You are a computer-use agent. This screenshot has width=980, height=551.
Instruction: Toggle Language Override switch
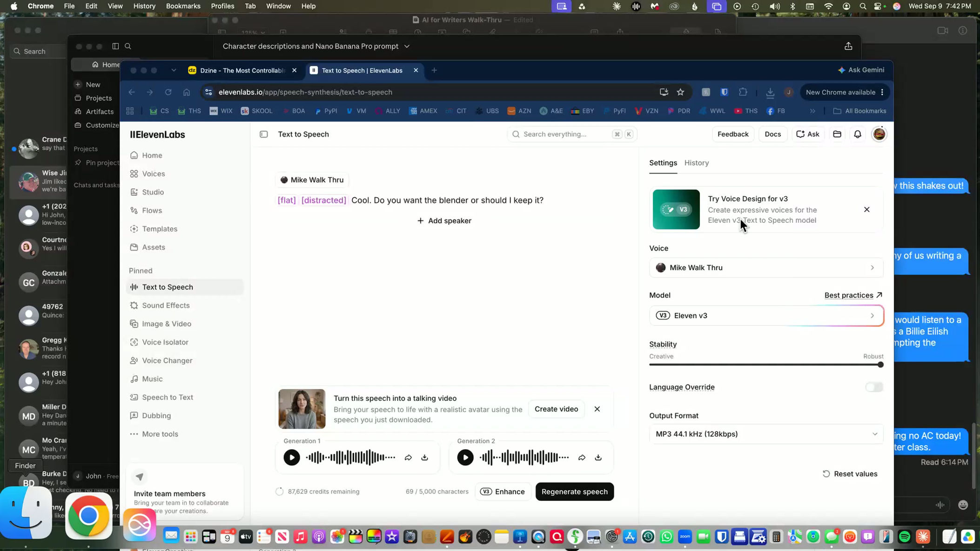[x=874, y=387]
